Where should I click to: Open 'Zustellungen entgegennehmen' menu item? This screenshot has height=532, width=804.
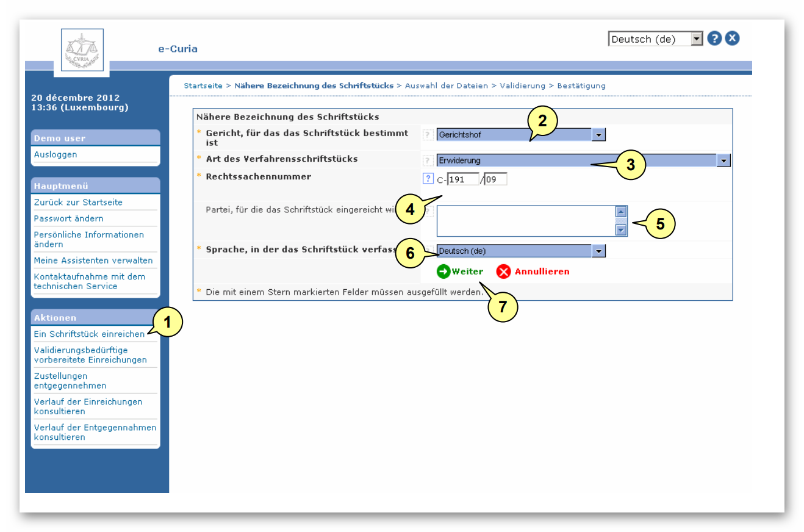[x=70, y=381]
